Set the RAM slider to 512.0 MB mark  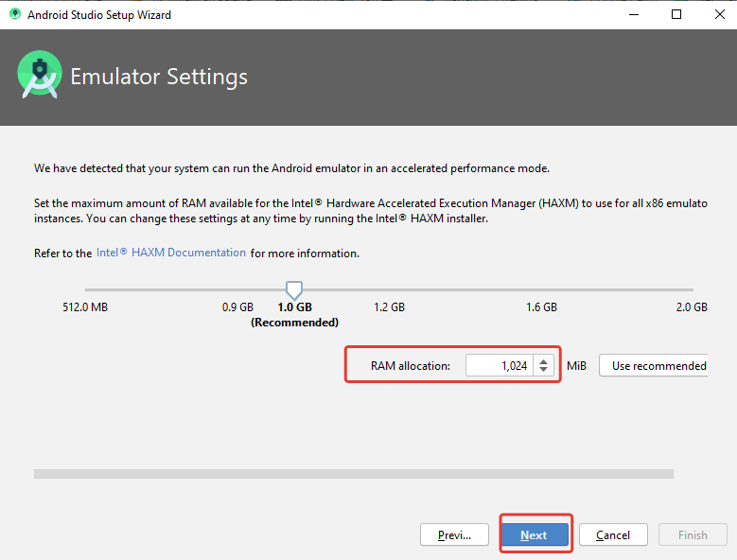click(x=85, y=289)
